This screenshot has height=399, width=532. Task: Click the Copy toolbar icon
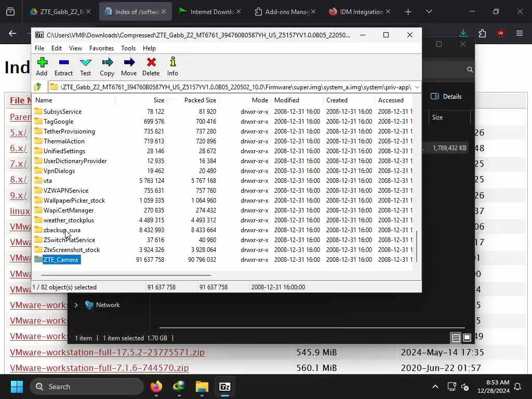pos(107,66)
